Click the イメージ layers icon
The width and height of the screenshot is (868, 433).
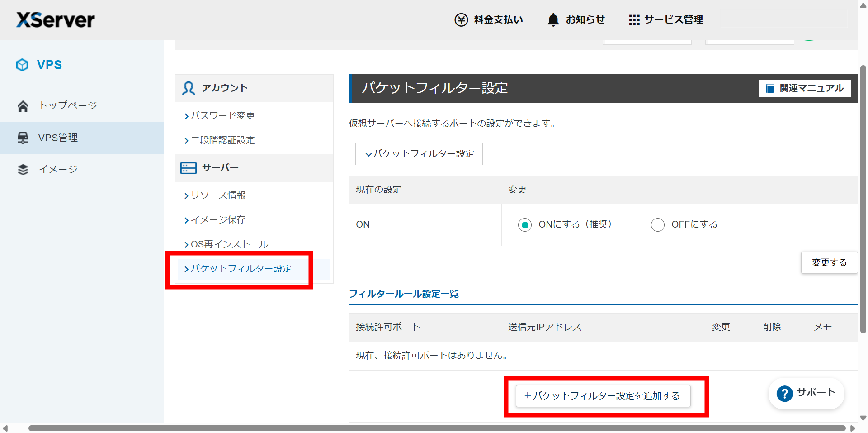pos(23,170)
